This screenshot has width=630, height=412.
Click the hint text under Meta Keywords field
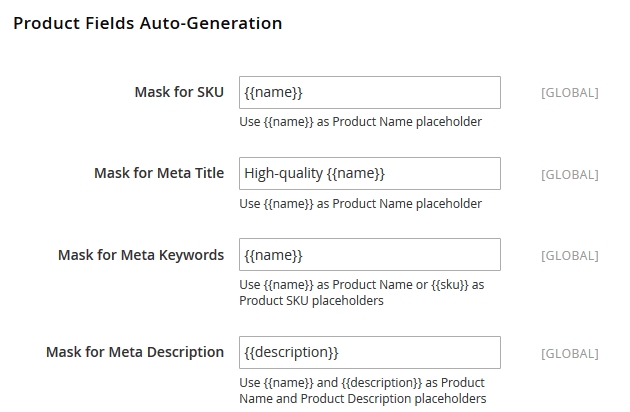[361, 292]
